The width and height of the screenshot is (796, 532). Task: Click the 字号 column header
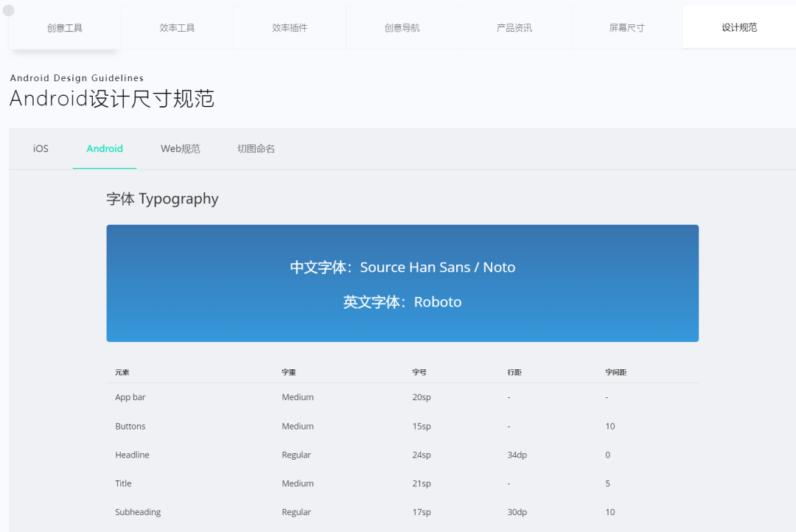point(419,373)
